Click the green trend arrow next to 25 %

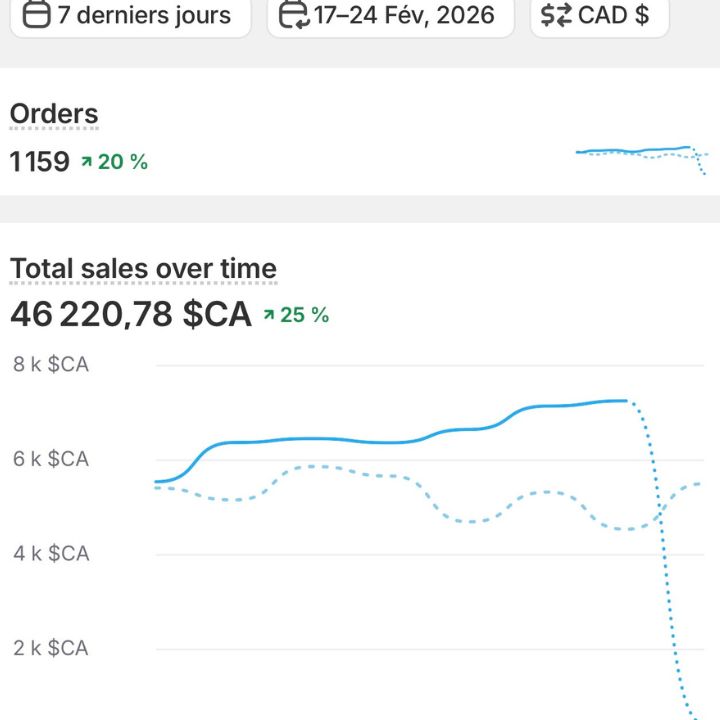pos(269,315)
